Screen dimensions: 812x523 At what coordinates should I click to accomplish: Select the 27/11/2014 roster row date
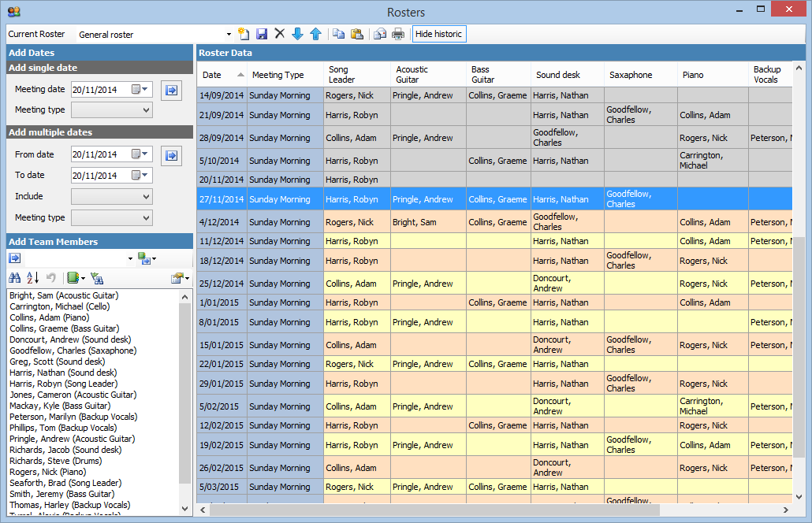tap(222, 199)
